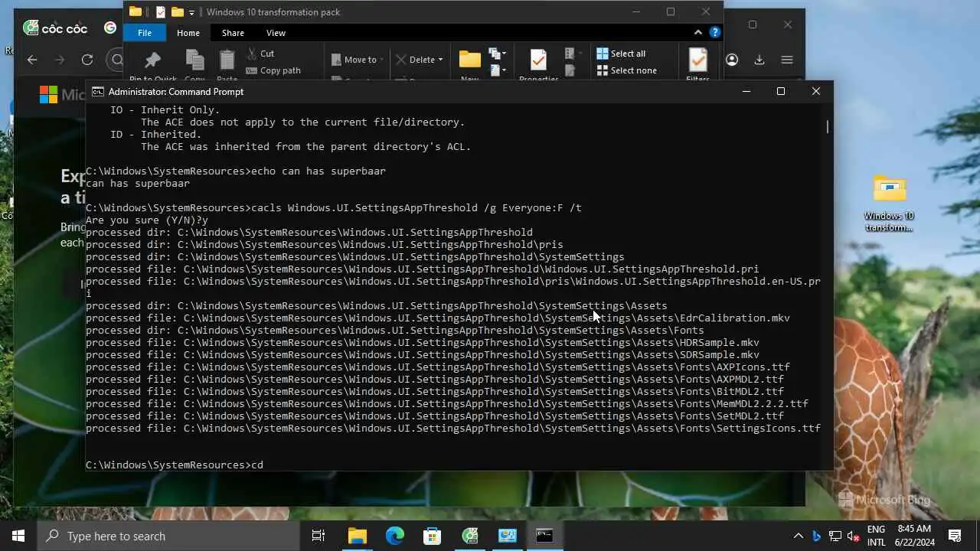Open the browser profile account icon
This screenshot has width=980, height=551.
point(732,60)
